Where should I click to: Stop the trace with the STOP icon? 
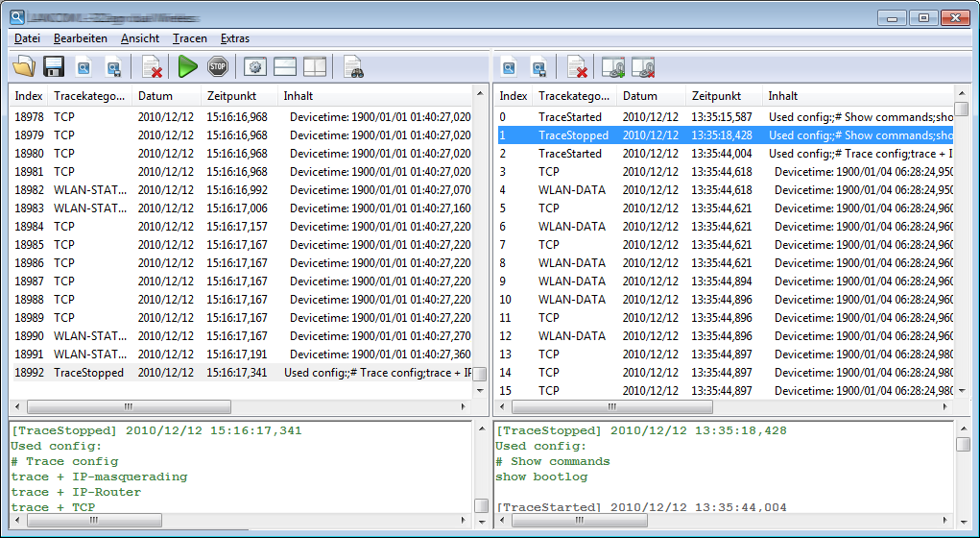[218, 66]
